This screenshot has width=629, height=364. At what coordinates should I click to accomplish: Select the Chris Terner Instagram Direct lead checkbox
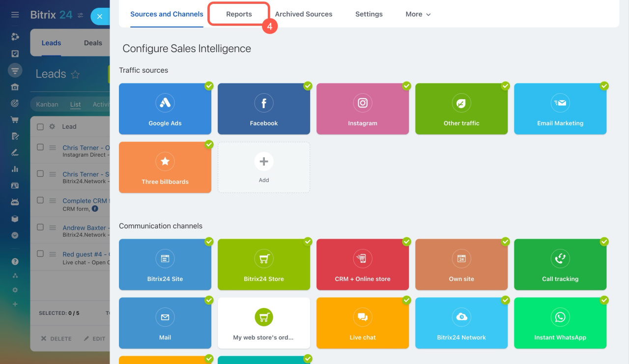[x=40, y=147]
